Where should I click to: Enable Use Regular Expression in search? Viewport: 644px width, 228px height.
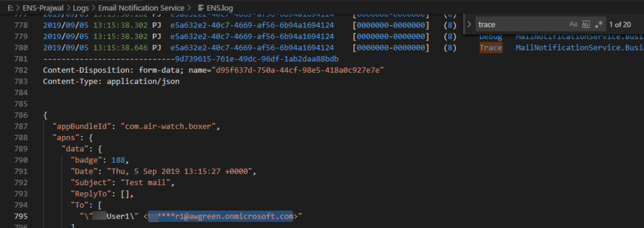click(x=599, y=24)
